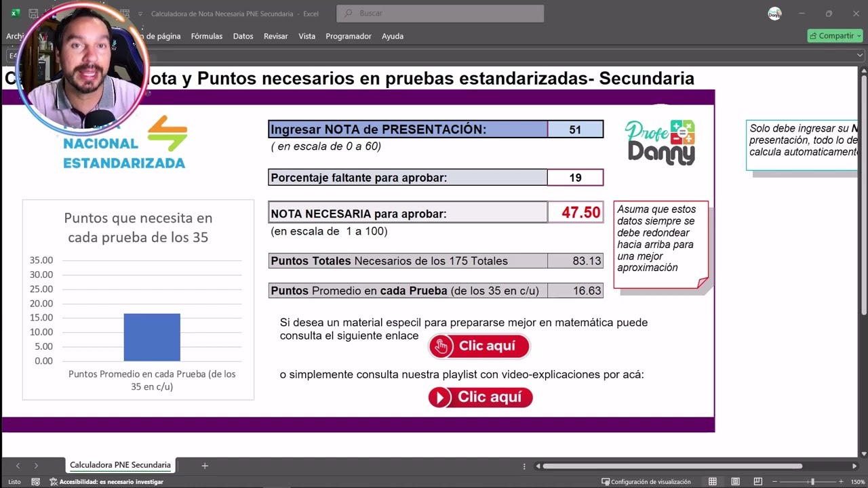Switch to Normal view icon
The height and width of the screenshot is (488, 868).
pyautogui.click(x=713, y=482)
